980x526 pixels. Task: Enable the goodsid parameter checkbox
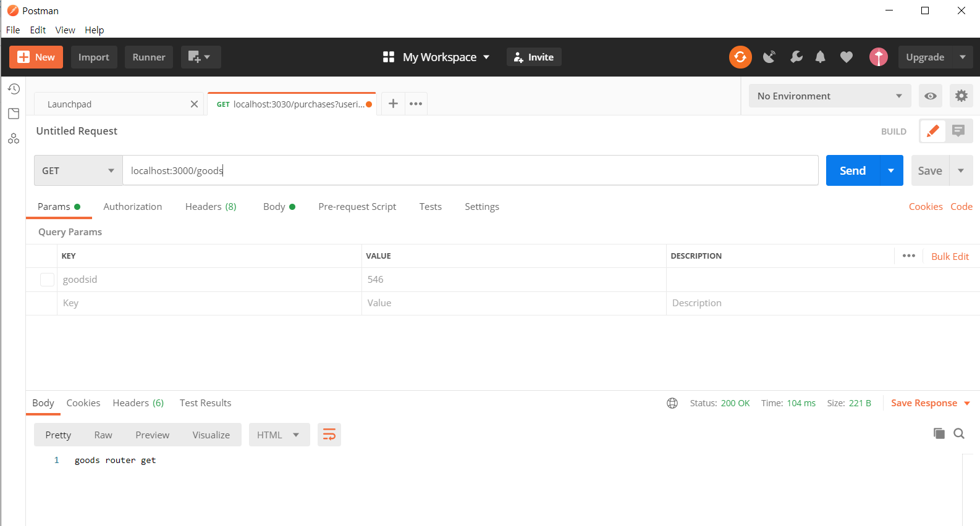[47, 280]
